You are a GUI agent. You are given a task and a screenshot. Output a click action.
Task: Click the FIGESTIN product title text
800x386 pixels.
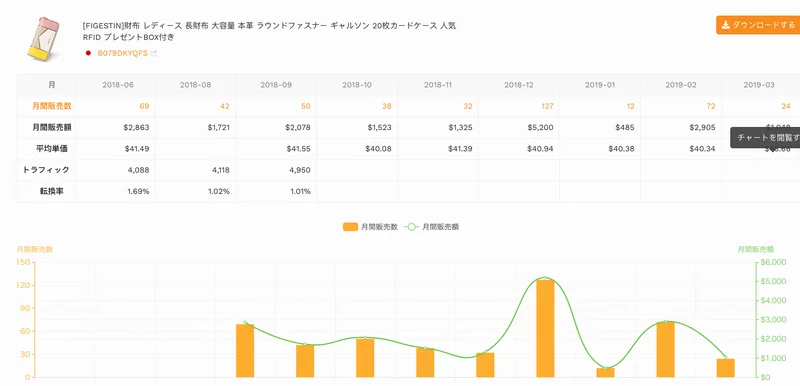tap(269, 31)
